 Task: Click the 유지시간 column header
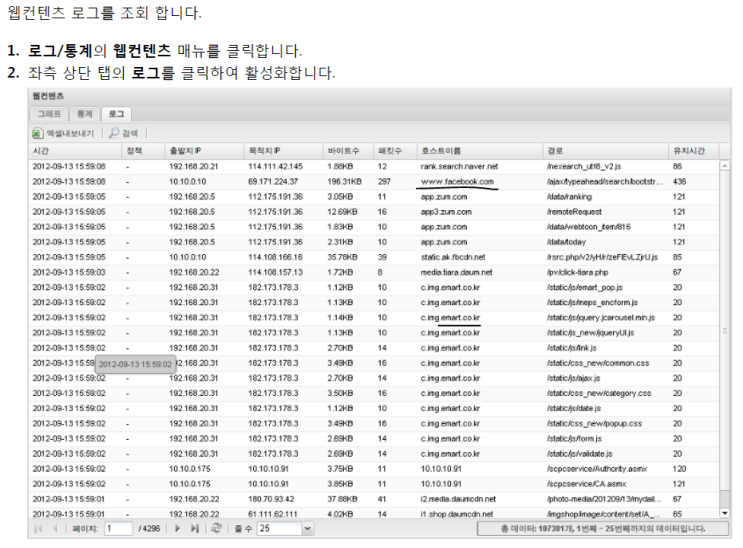(693, 151)
